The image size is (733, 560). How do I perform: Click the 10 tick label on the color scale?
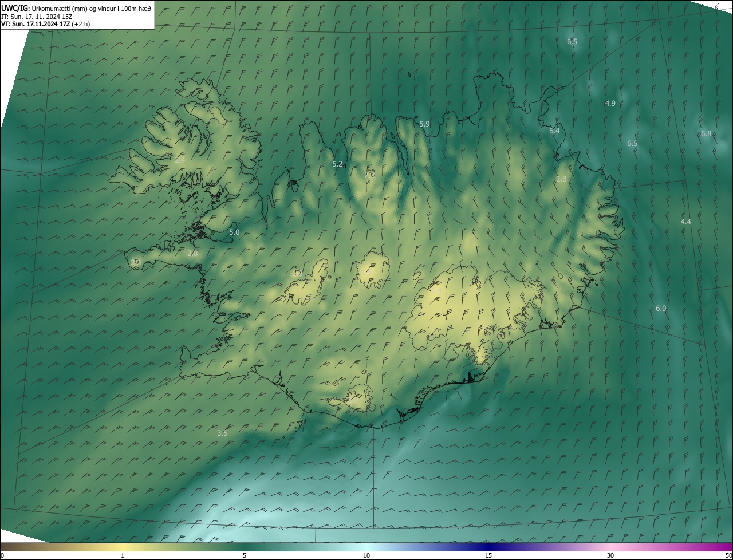366,555
